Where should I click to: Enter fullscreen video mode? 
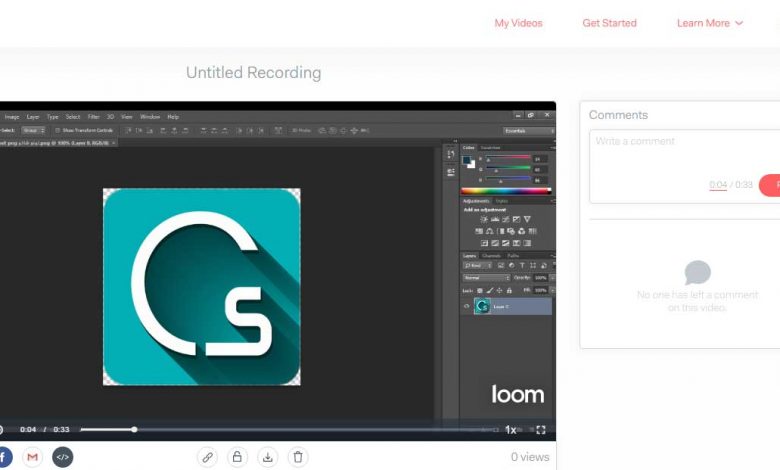[541, 430]
